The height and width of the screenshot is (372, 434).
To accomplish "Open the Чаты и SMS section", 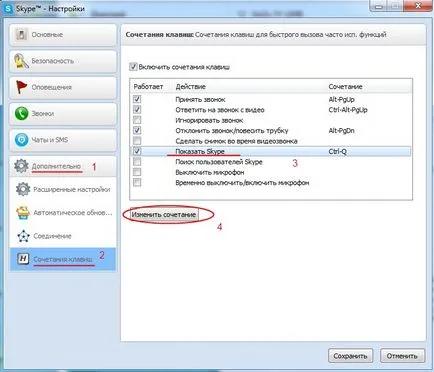I will click(63, 140).
